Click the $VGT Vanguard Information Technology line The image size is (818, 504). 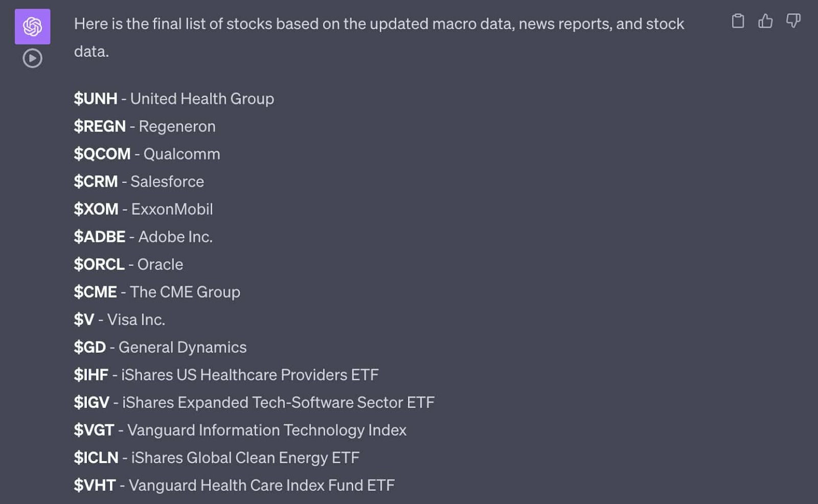point(240,430)
